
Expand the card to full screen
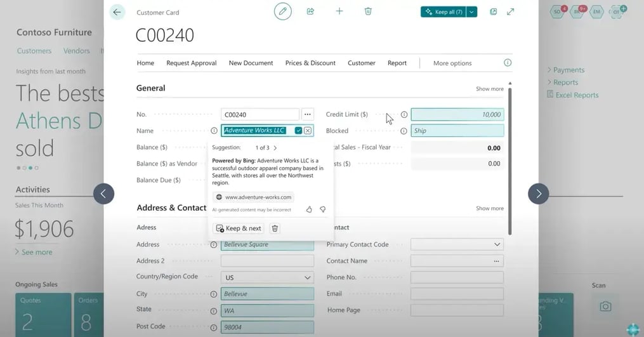[511, 12]
